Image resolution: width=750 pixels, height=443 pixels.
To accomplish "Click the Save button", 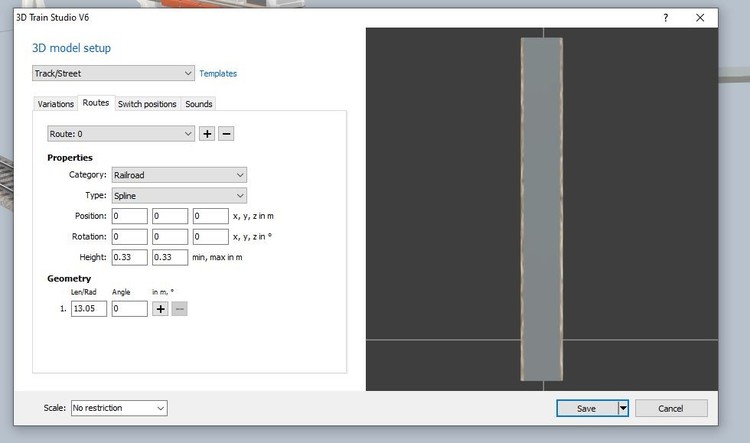I will click(x=587, y=408).
